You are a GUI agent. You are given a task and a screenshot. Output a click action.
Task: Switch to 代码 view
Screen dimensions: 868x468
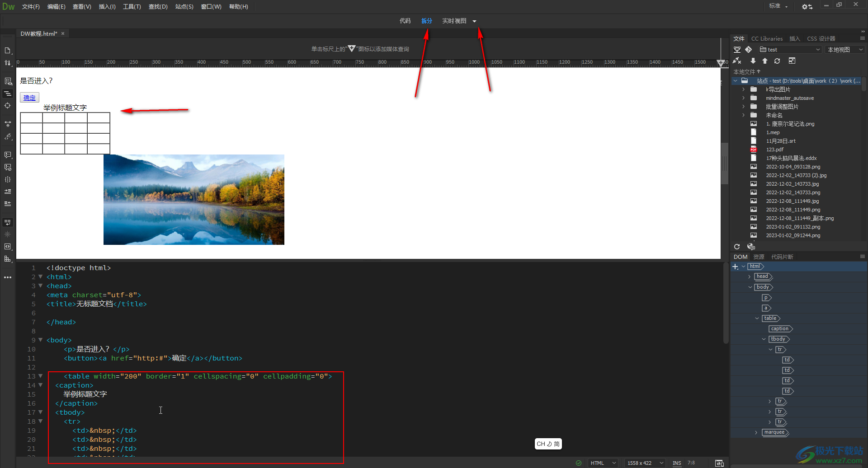pos(405,21)
